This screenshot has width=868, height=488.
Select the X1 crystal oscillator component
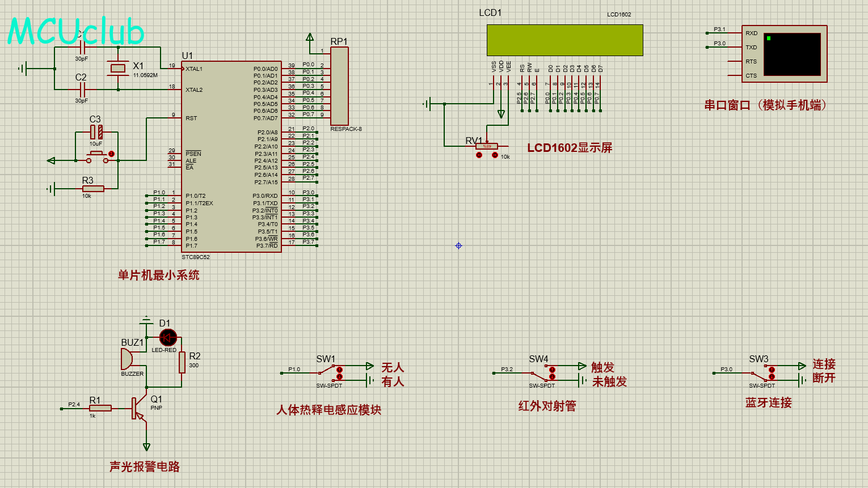pyautogui.click(x=117, y=69)
